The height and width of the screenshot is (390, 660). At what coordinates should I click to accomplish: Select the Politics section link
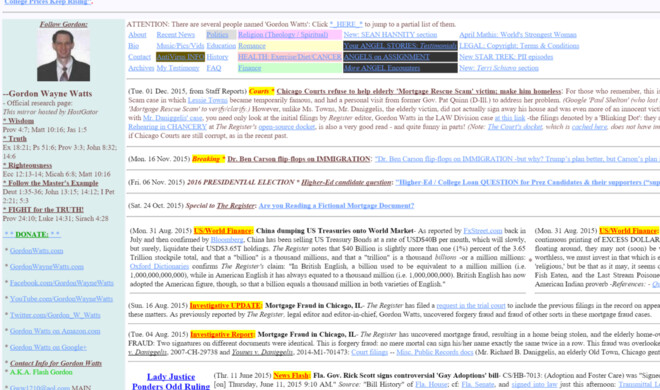(217, 35)
